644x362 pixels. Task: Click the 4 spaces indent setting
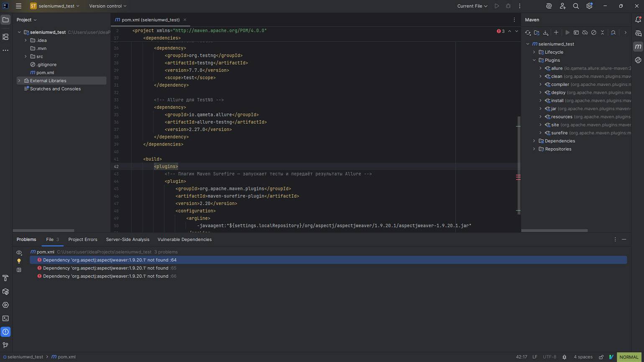pyautogui.click(x=583, y=357)
